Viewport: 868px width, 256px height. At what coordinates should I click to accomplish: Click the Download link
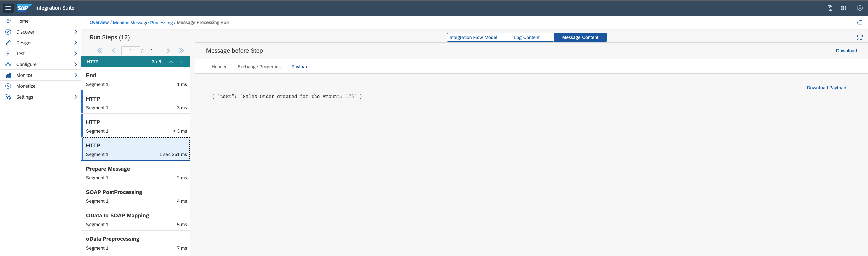click(846, 51)
